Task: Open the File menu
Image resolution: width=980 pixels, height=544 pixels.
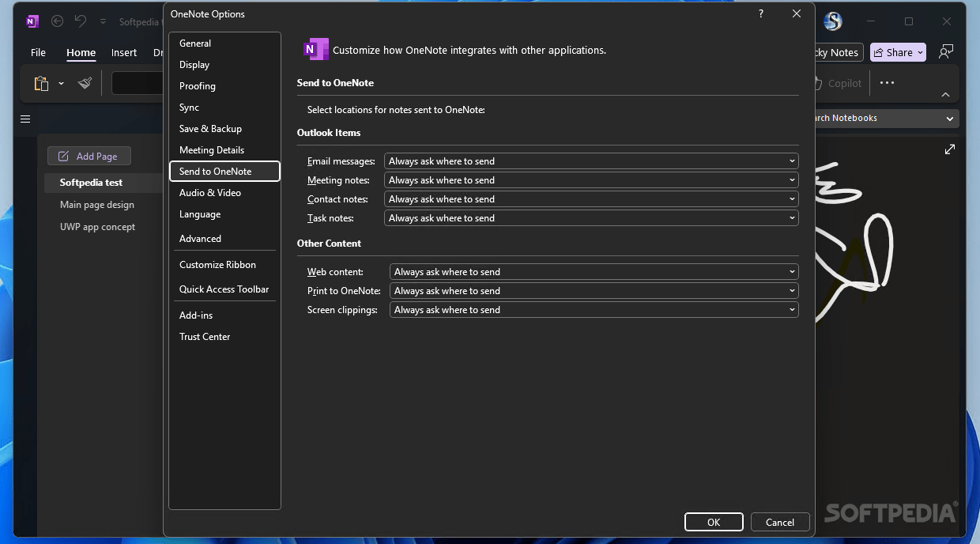Action: (38, 52)
